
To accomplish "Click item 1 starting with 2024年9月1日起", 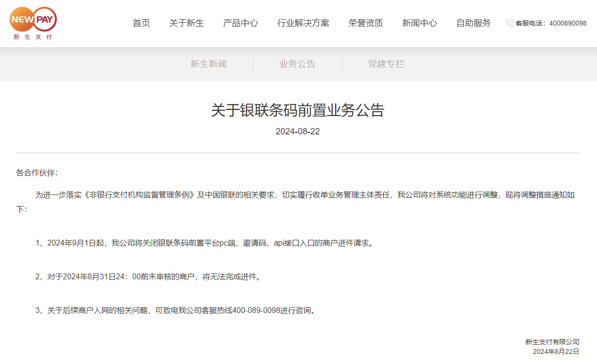I will [204, 243].
